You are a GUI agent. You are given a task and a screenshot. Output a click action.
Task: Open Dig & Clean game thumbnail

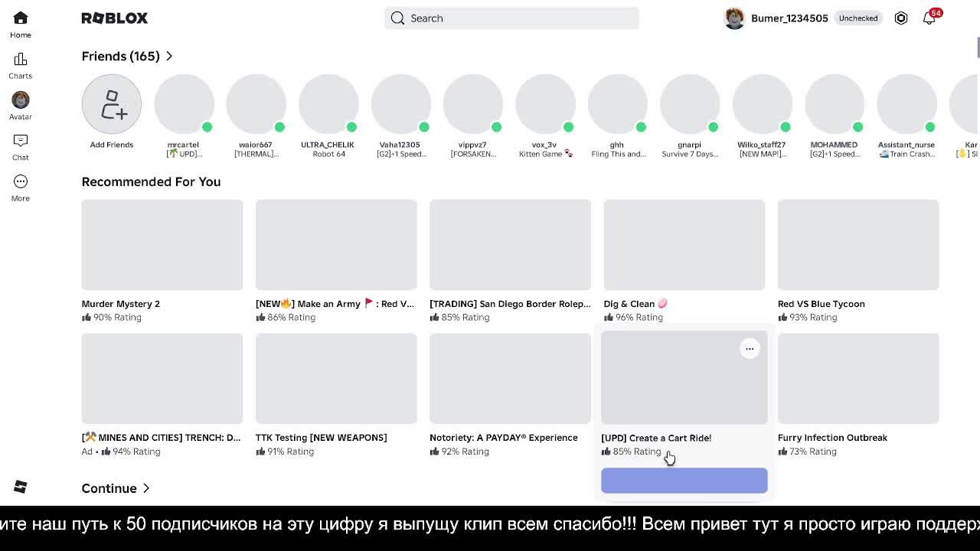coord(684,245)
